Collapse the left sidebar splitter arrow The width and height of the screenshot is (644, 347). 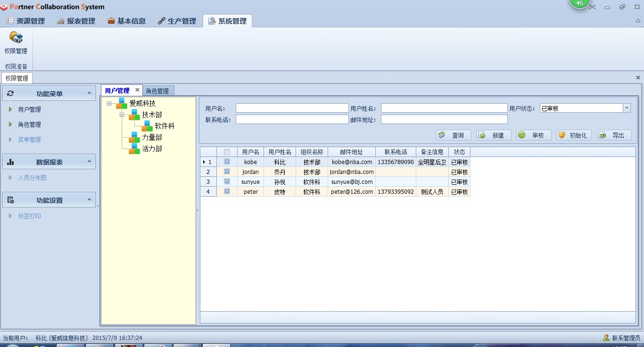pos(98,206)
